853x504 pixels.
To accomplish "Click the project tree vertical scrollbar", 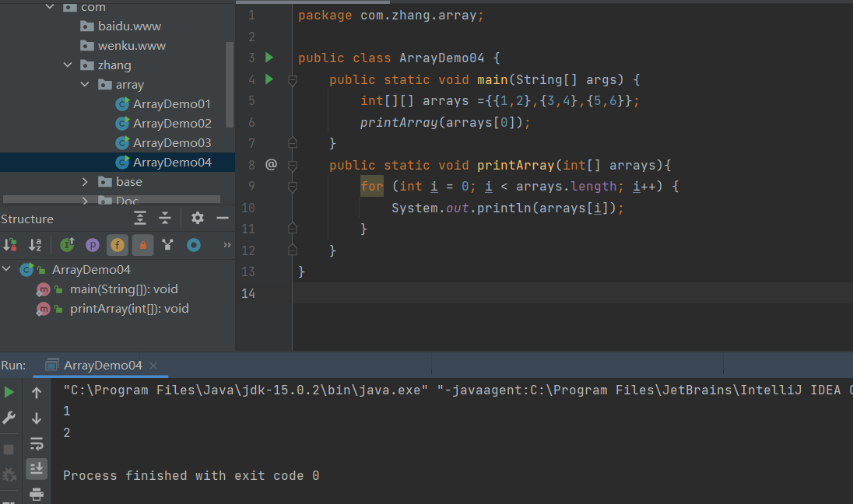I will (x=230, y=84).
